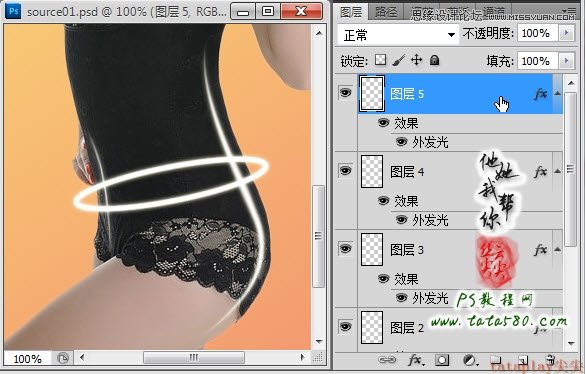Open the 正常 blend mode dropdown
The height and width of the screenshot is (374, 585).
pyautogui.click(x=398, y=35)
